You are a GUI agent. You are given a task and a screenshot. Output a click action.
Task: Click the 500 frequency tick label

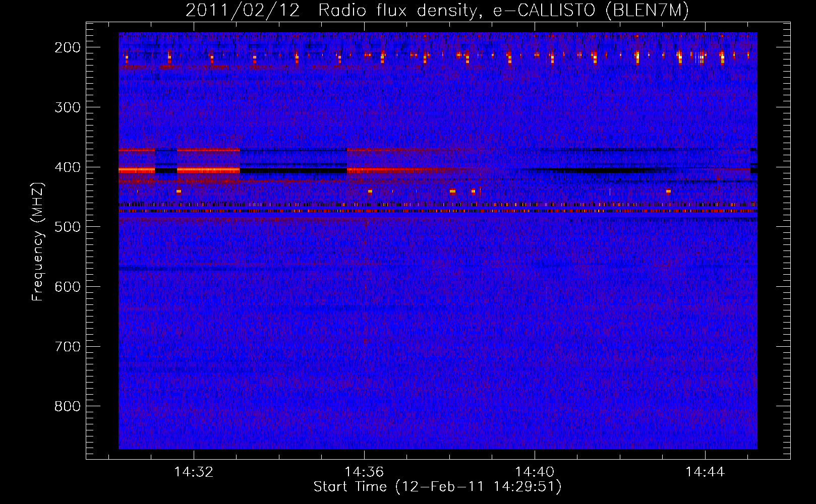click(x=67, y=227)
